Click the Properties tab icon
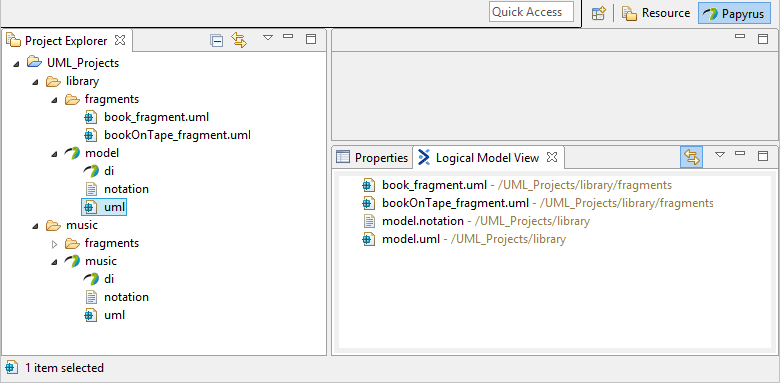Viewport: 780px width, 383px height. click(x=343, y=158)
